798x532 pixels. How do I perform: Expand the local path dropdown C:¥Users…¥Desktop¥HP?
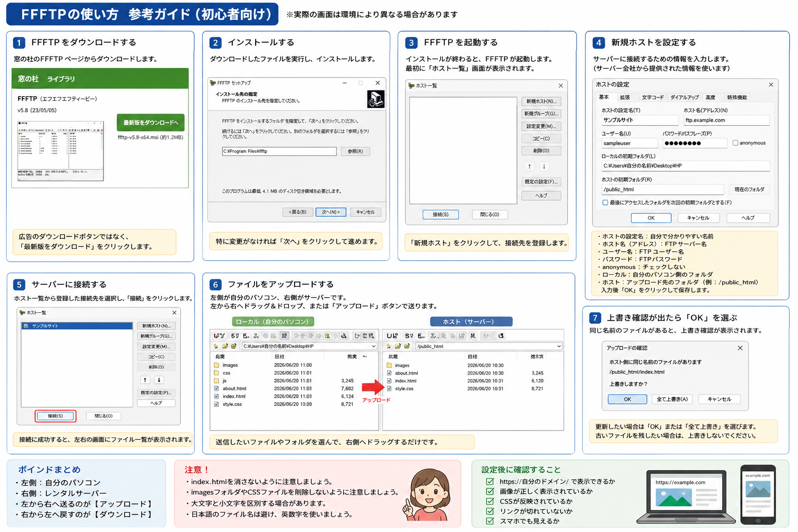coord(373,346)
